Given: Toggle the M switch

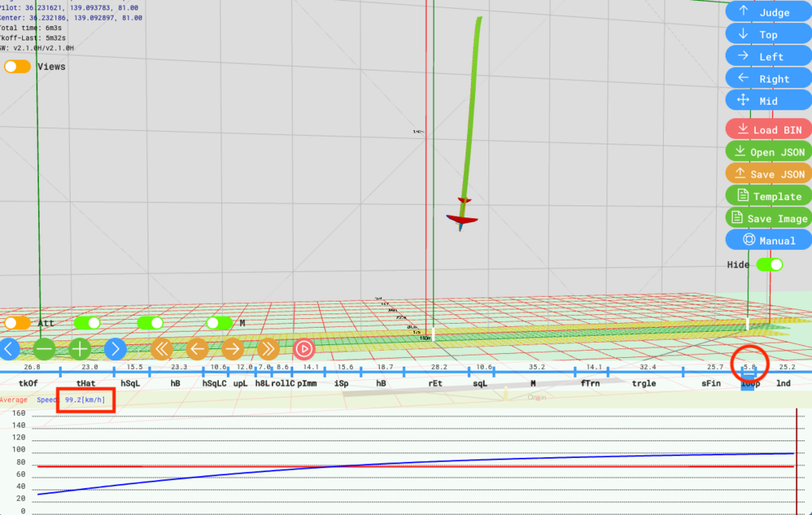Looking at the screenshot, I should click(220, 323).
